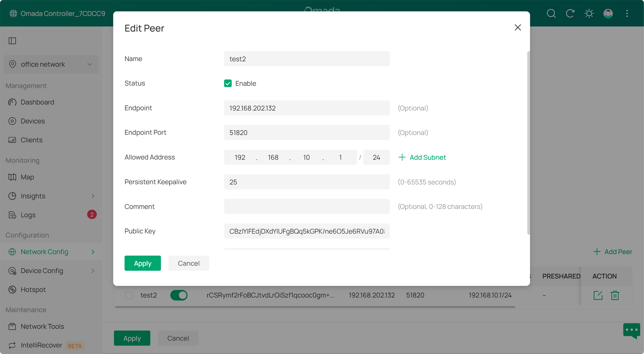This screenshot has height=354, width=644.
Task: Close the Edit Peer dialog
Action: coord(518,27)
